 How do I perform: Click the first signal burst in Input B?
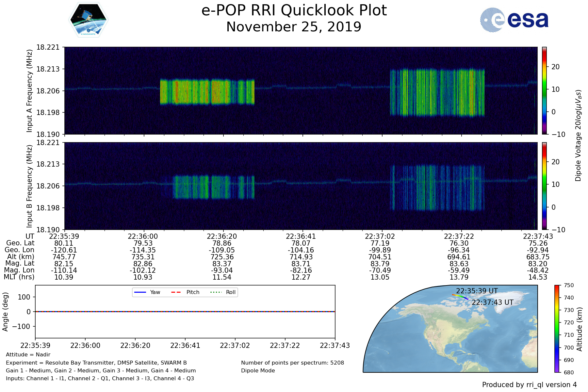pyautogui.click(x=213, y=187)
